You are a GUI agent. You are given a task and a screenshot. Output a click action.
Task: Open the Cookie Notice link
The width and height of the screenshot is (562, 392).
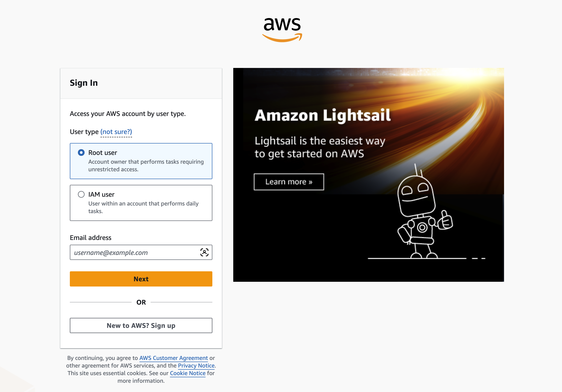[x=187, y=373]
